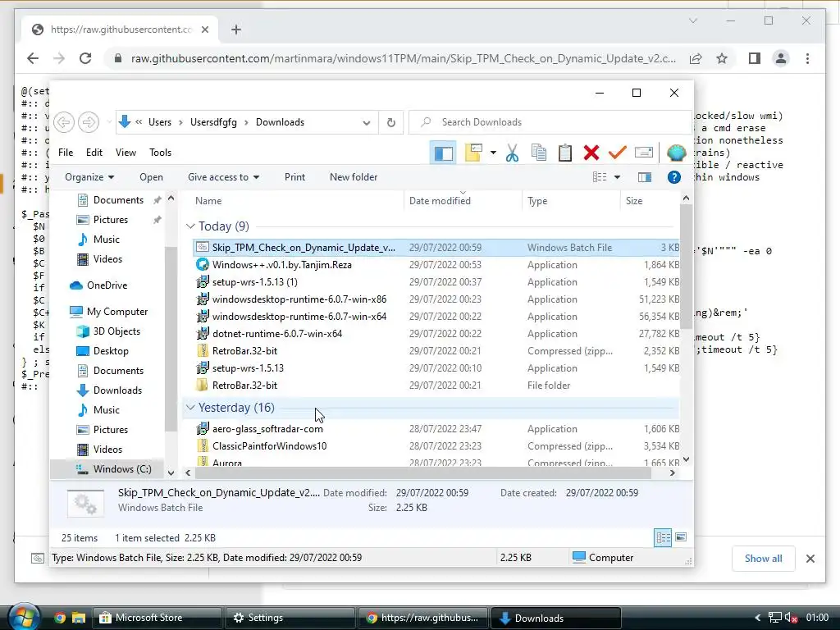Open Settings from the taskbar
This screenshot has height=630, width=840.
tap(290, 619)
